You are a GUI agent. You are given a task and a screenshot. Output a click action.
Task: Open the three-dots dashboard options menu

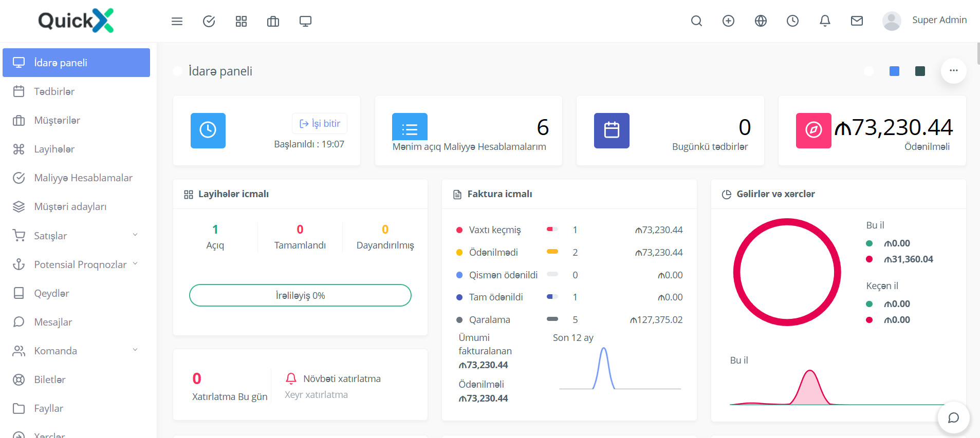(x=953, y=71)
